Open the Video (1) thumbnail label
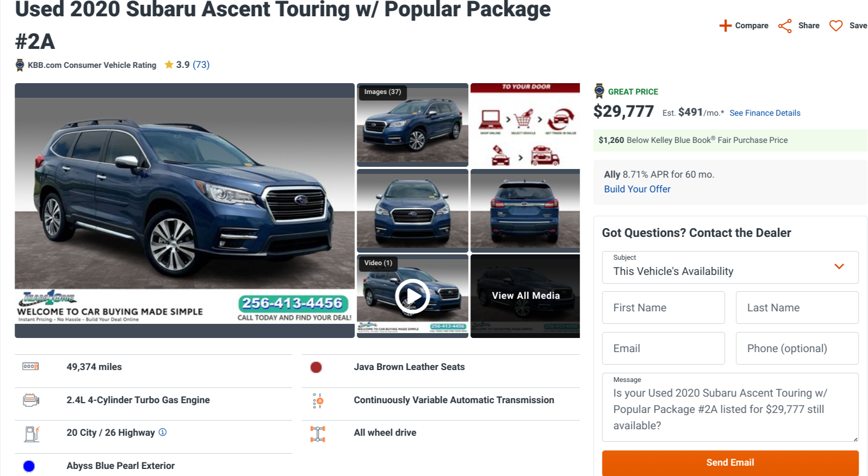 (x=378, y=263)
